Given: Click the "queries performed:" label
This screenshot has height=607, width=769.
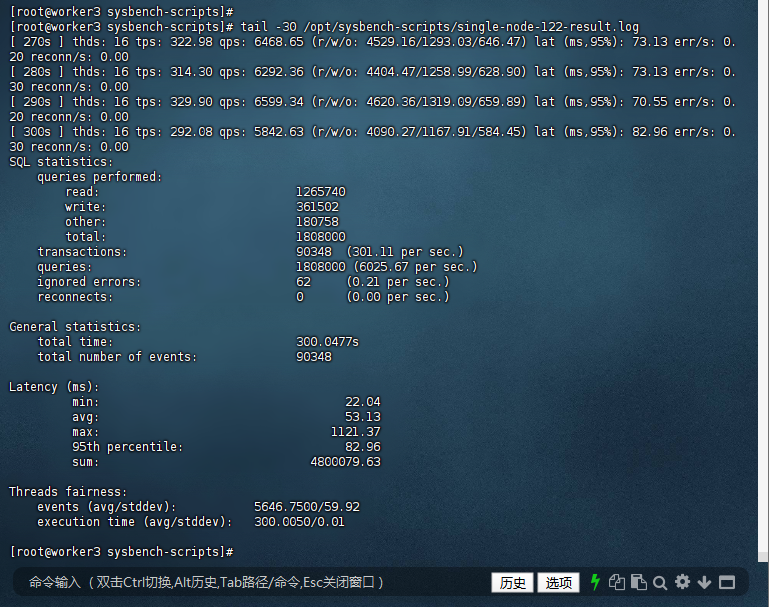Looking at the screenshot, I should coord(100,177).
